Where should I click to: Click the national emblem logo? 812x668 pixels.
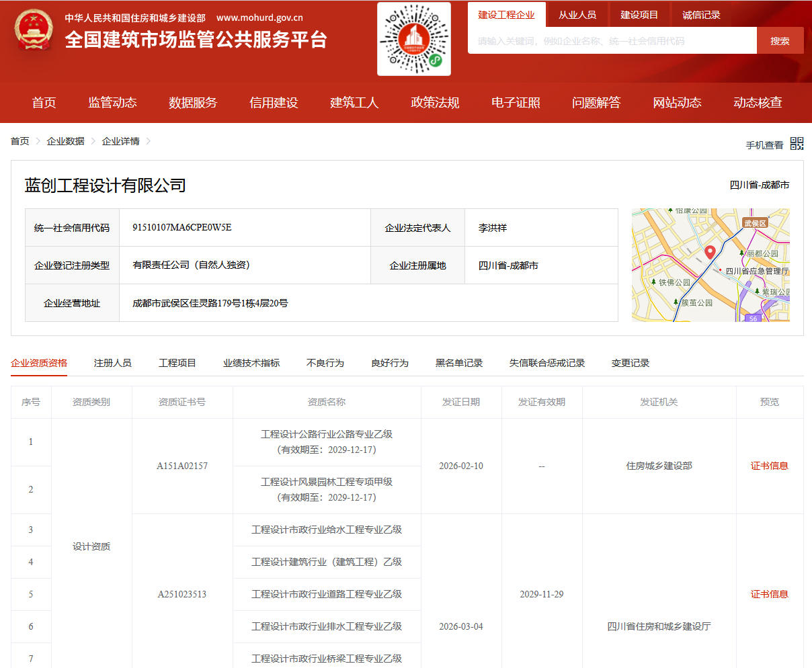click(33, 31)
